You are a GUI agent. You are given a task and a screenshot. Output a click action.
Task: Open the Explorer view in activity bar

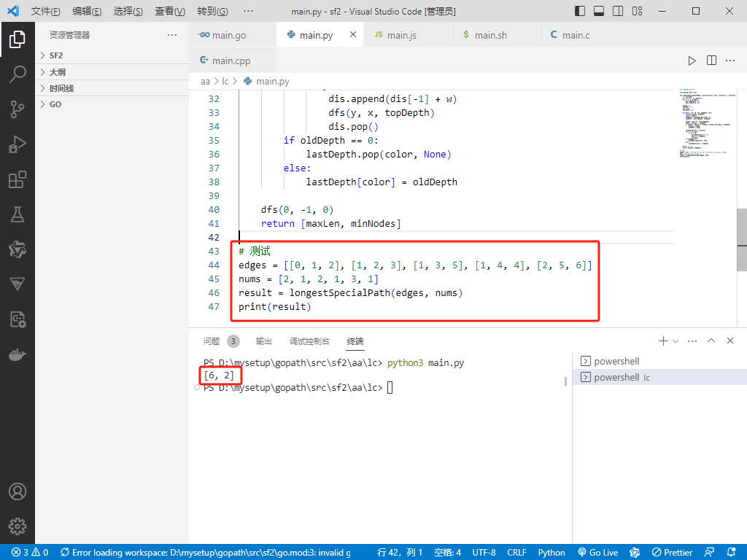click(x=18, y=39)
